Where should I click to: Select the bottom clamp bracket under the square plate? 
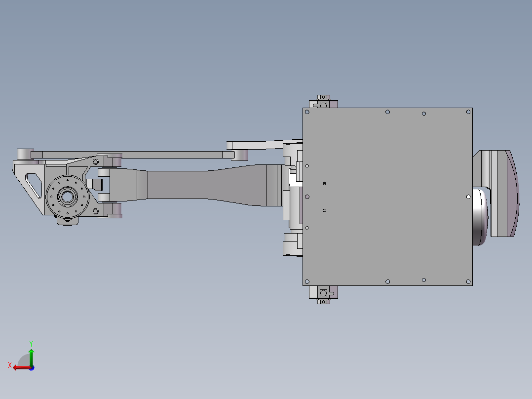coord(323,295)
